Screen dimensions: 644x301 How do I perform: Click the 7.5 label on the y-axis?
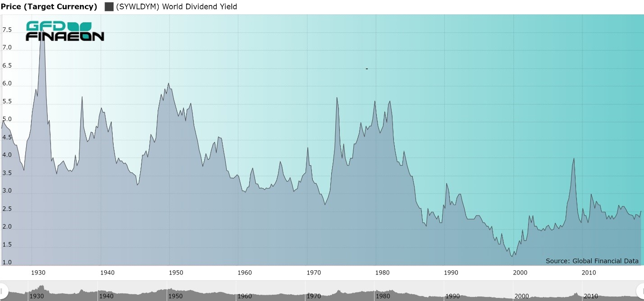[x=7, y=30]
